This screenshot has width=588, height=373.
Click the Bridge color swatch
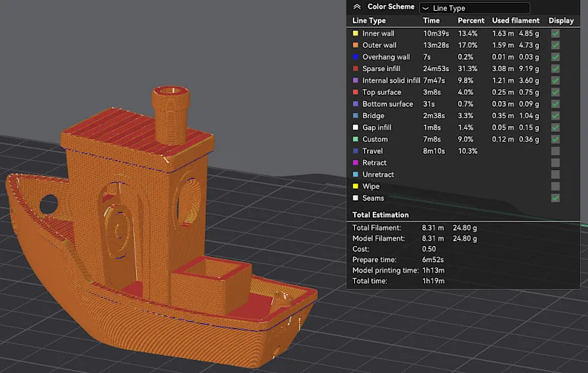point(356,116)
